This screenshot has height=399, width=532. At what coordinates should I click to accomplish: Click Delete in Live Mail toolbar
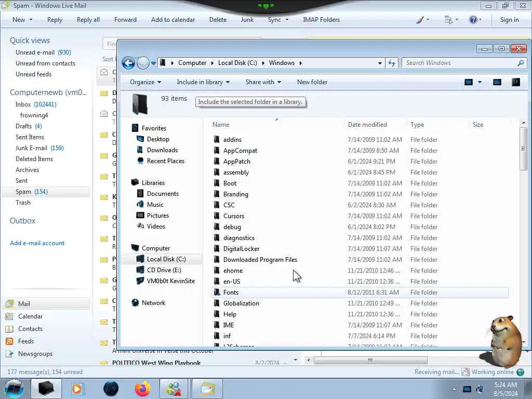pyautogui.click(x=218, y=20)
